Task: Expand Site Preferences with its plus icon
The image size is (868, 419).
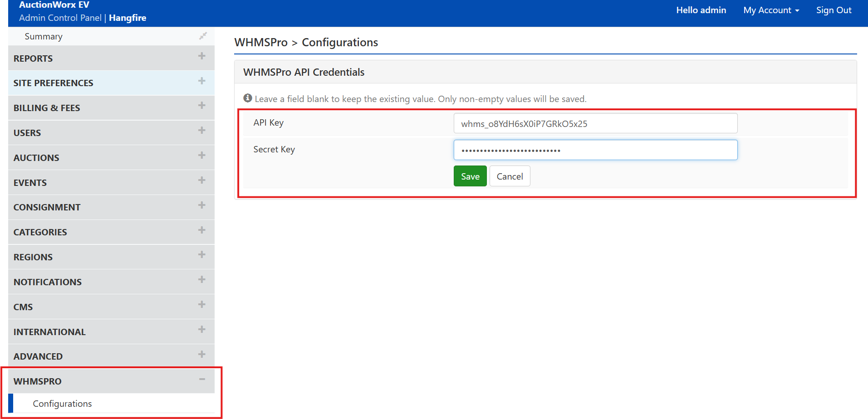Action: click(x=202, y=81)
